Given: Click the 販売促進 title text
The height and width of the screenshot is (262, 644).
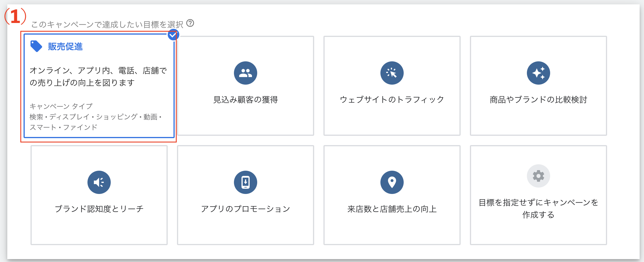Looking at the screenshot, I should tap(65, 47).
